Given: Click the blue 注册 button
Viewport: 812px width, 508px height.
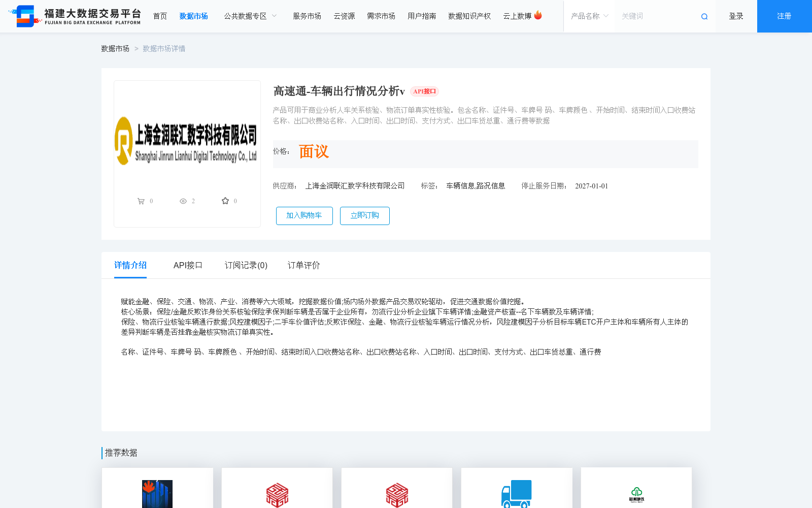Looking at the screenshot, I should [785, 16].
